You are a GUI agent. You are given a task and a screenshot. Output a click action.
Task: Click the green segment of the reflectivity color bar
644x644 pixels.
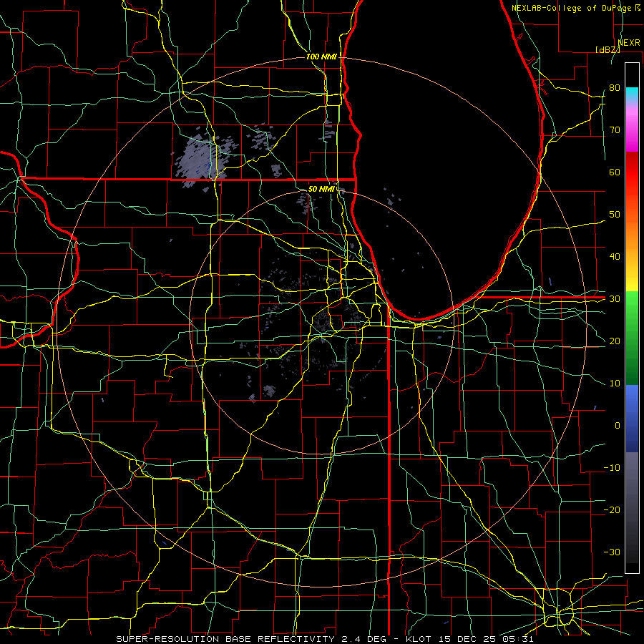(632, 338)
